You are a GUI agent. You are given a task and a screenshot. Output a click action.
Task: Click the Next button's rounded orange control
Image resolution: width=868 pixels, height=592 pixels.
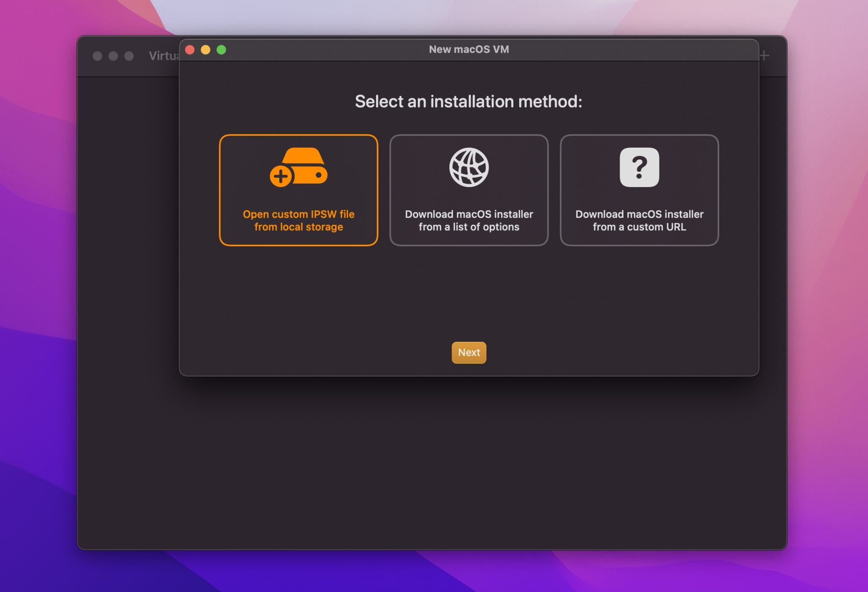click(x=468, y=352)
